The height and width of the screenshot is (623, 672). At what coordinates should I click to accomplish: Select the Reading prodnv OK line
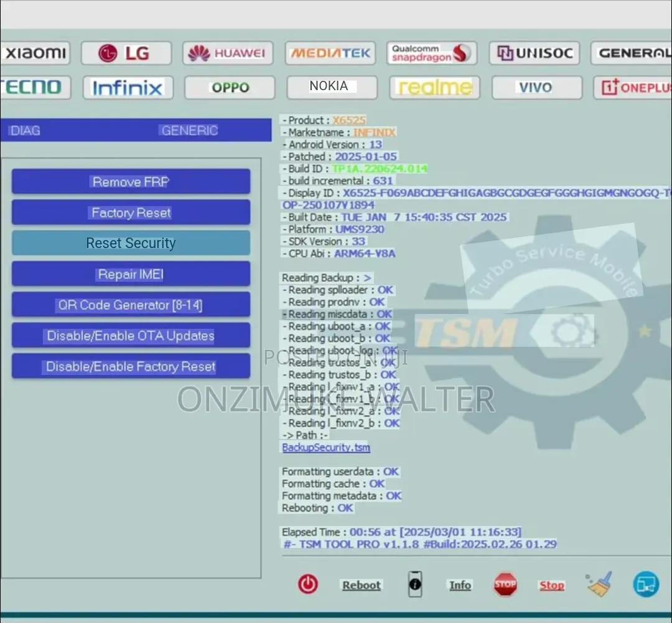pyautogui.click(x=334, y=302)
